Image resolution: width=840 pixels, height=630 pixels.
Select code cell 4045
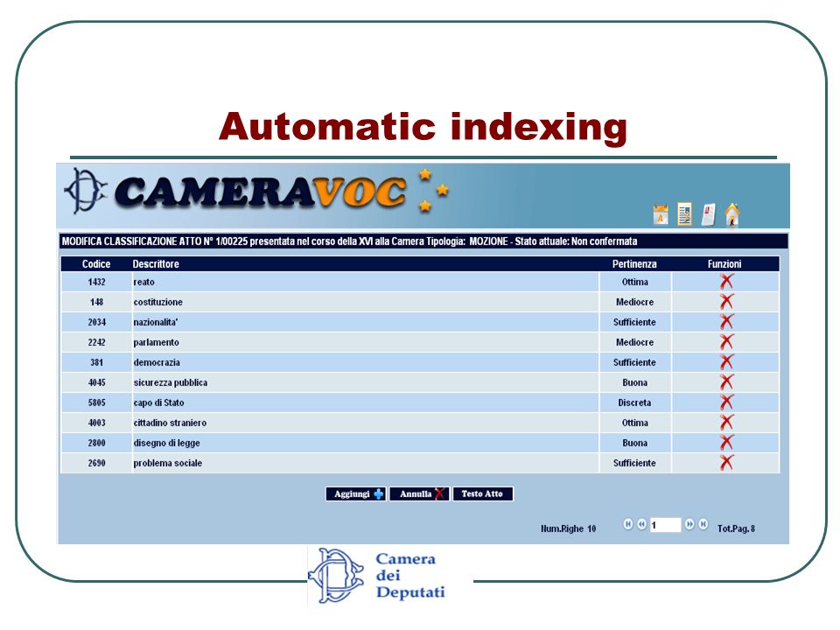click(96, 382)
